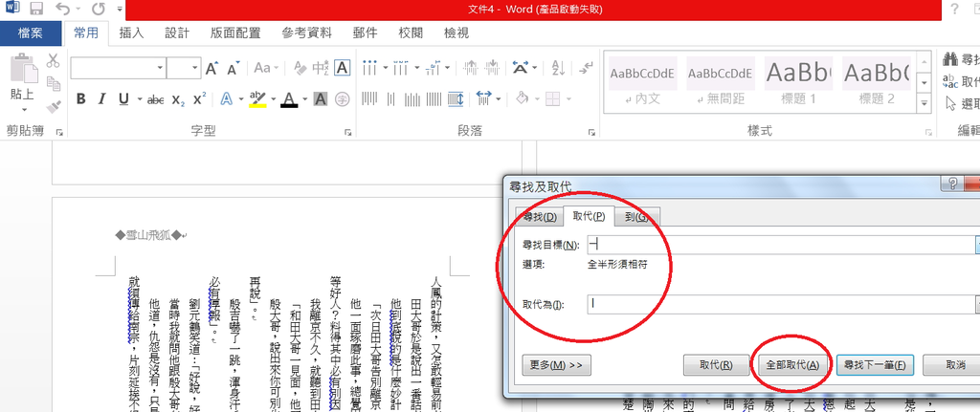Open the Paragraph 段落 dialog launcher
980x412 pixels.
point(590,132)
